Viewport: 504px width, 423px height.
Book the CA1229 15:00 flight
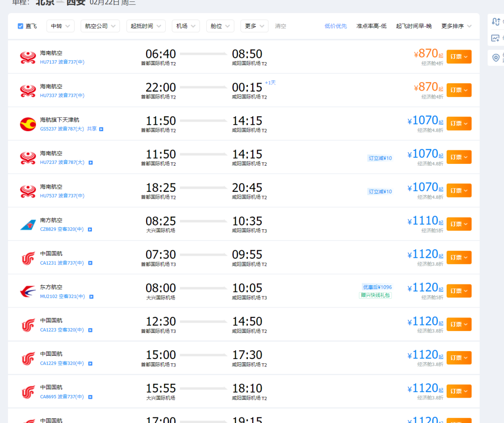tap(459, 358)
